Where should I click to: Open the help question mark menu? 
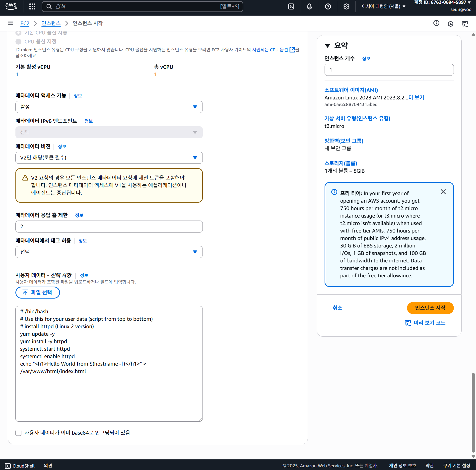click(328, 6)
